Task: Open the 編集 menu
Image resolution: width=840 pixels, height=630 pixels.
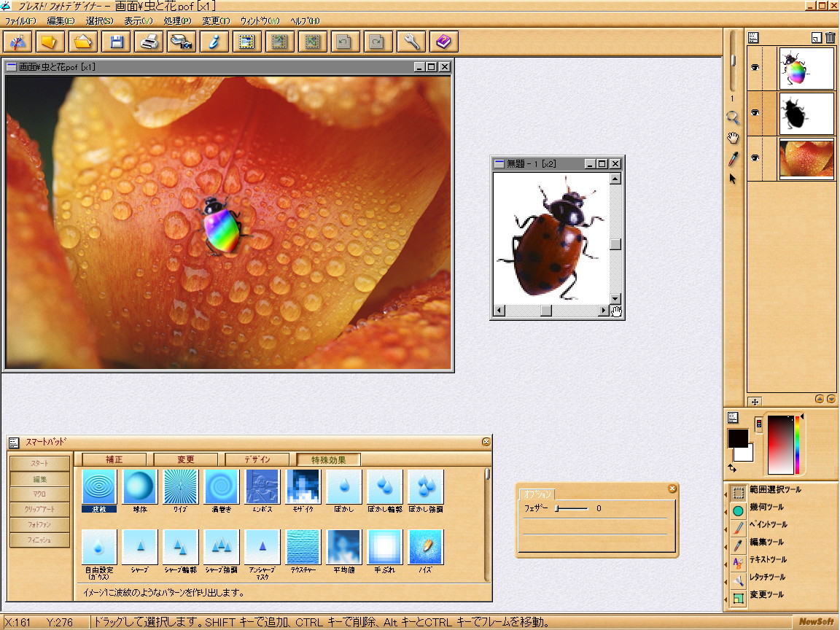Action: [x=60, y=20]
